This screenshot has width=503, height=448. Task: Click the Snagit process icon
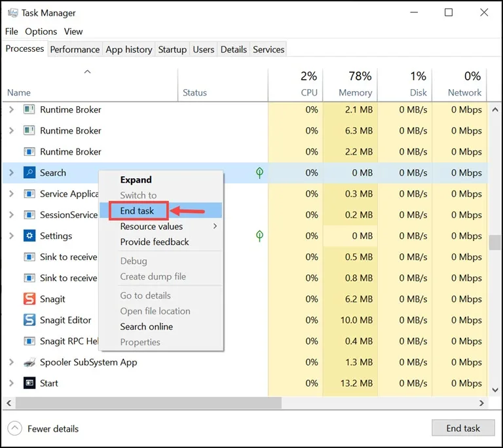29,299
